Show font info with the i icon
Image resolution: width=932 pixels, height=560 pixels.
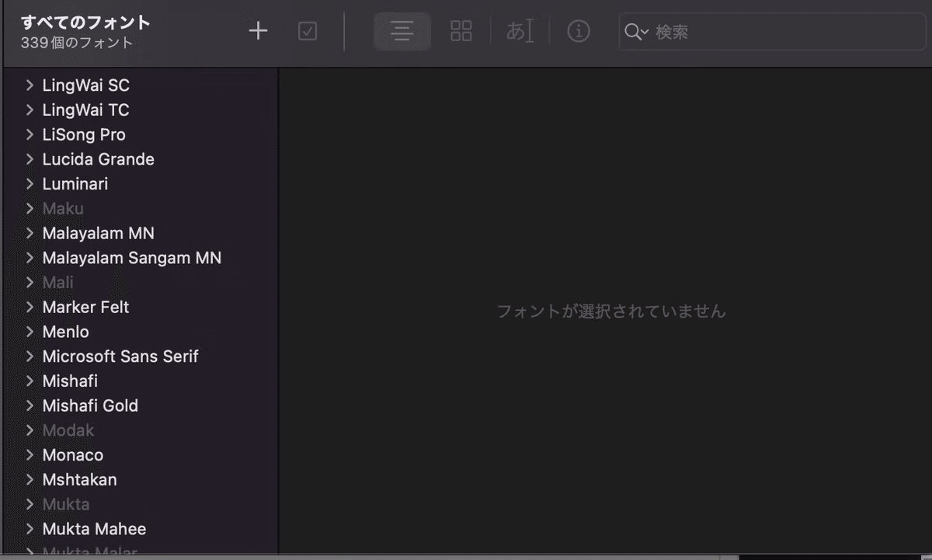click(579, 31)
